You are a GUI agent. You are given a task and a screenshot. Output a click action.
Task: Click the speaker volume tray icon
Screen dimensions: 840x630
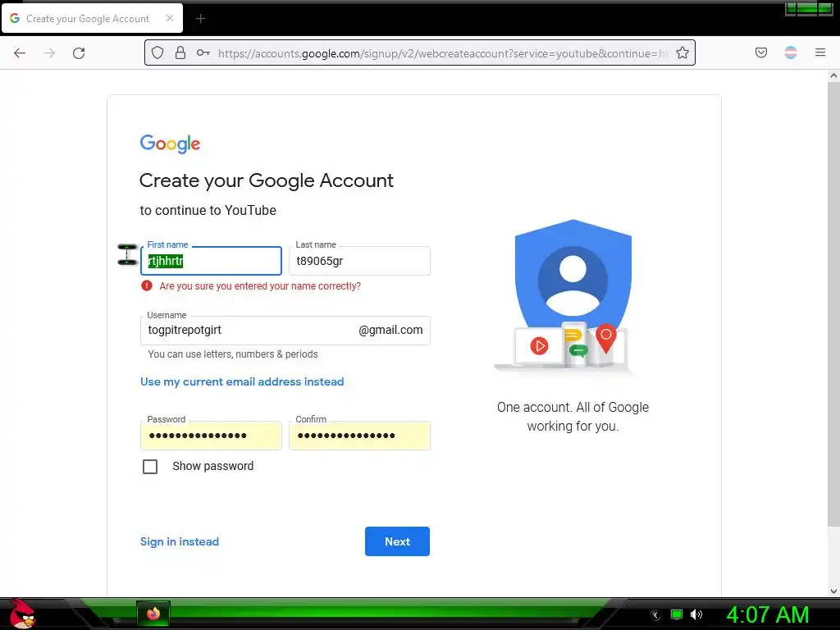click(x=696, y=614)
